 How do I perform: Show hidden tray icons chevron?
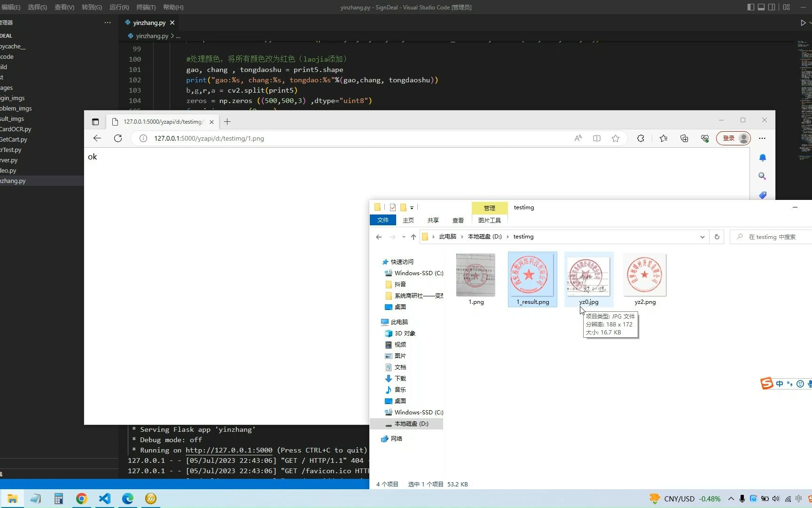[731, 499]
